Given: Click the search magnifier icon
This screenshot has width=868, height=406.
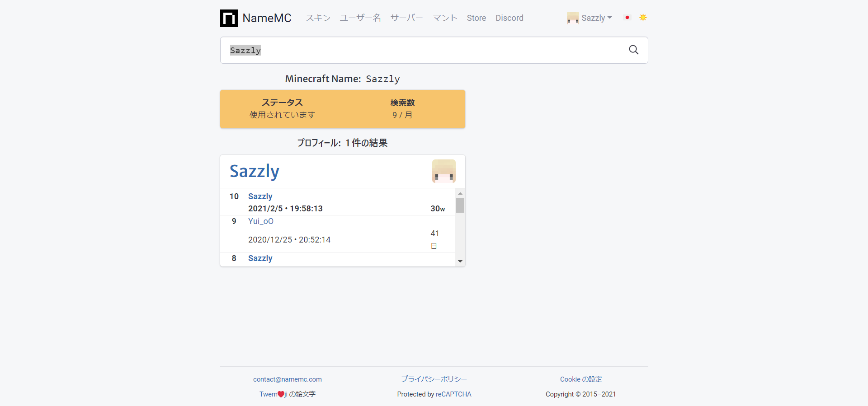Looking at the screenshot, I should click(x=634, y=50).
